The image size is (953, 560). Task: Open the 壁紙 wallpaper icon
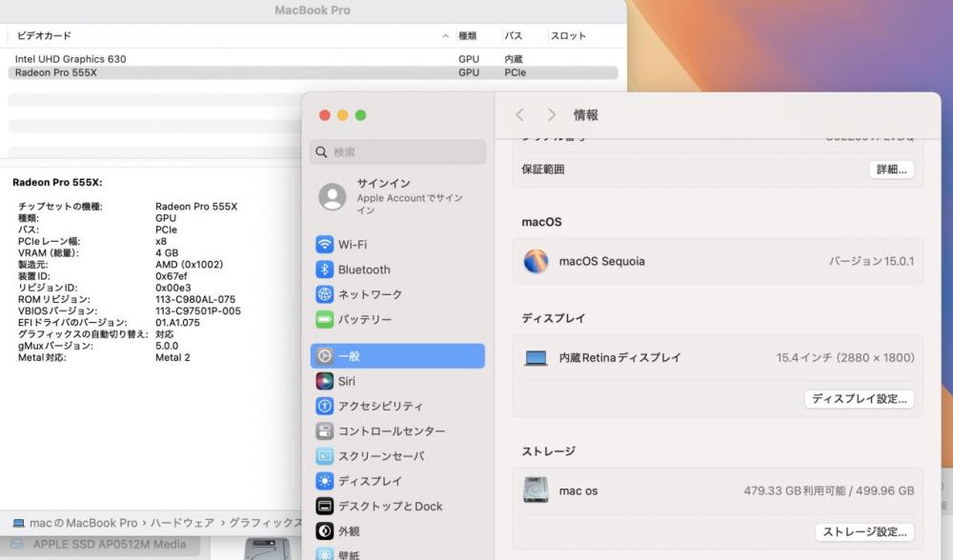point(325,554)
